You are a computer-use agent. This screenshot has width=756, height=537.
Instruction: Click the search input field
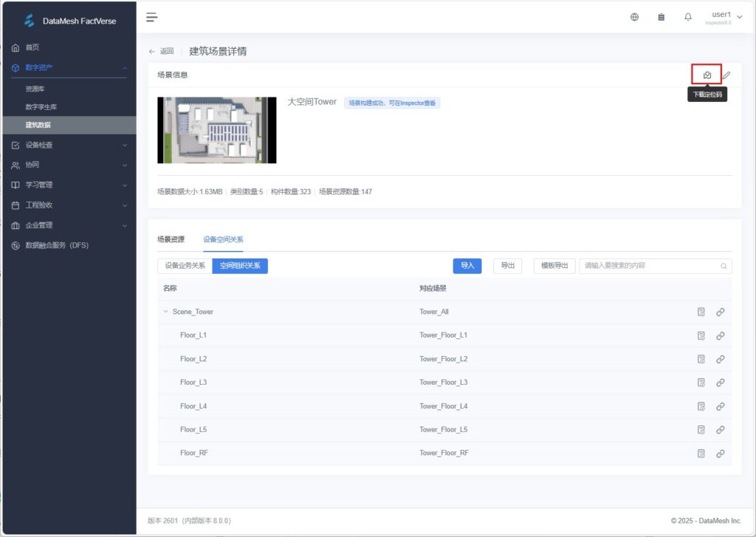(650, 266)
